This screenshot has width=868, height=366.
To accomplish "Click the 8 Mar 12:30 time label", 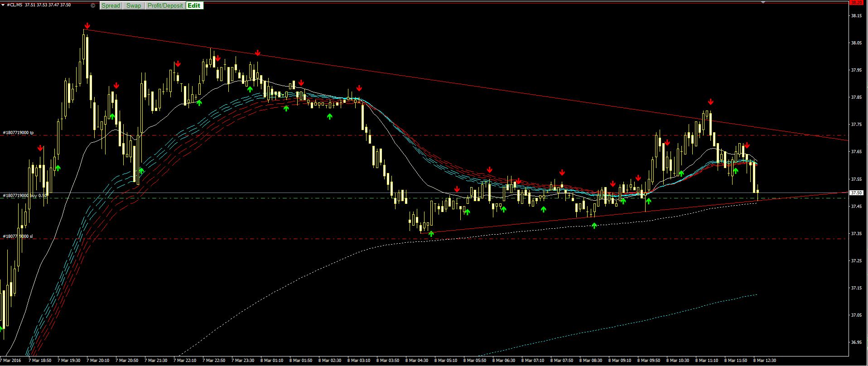I will (x=765, y=361).
